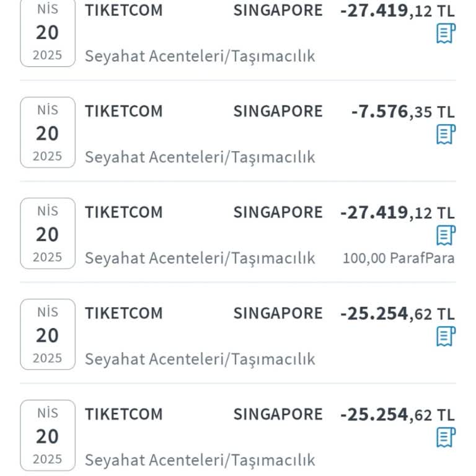Screen dimensions: 476x476
Task: Click Seyahat Acenteleri/Taşımacılık category in ParafPara row
Action: point(200,258)
